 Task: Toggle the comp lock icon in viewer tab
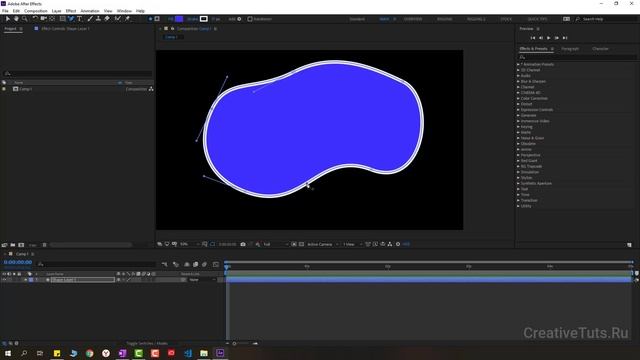[172, 29]
